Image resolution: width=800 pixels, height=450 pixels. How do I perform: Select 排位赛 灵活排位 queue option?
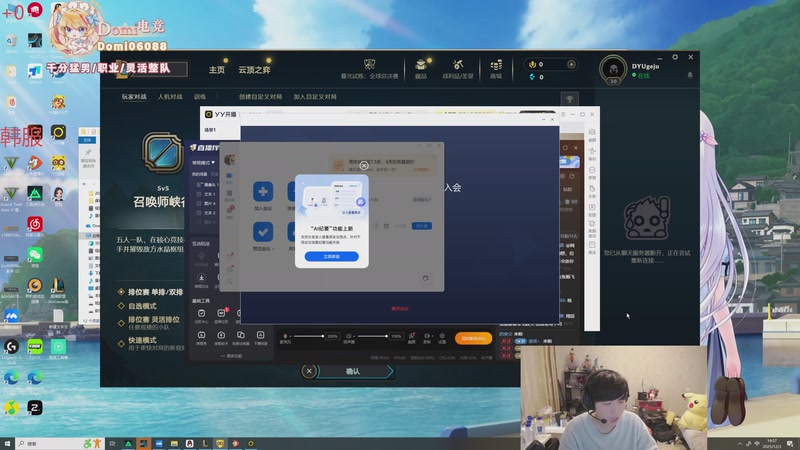[x=153, y=320]
